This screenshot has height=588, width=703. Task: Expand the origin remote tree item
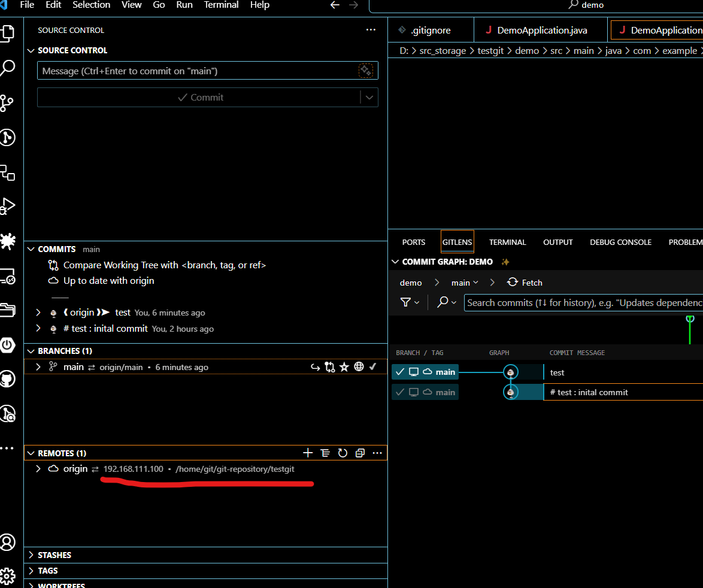[x=38, y=469]
